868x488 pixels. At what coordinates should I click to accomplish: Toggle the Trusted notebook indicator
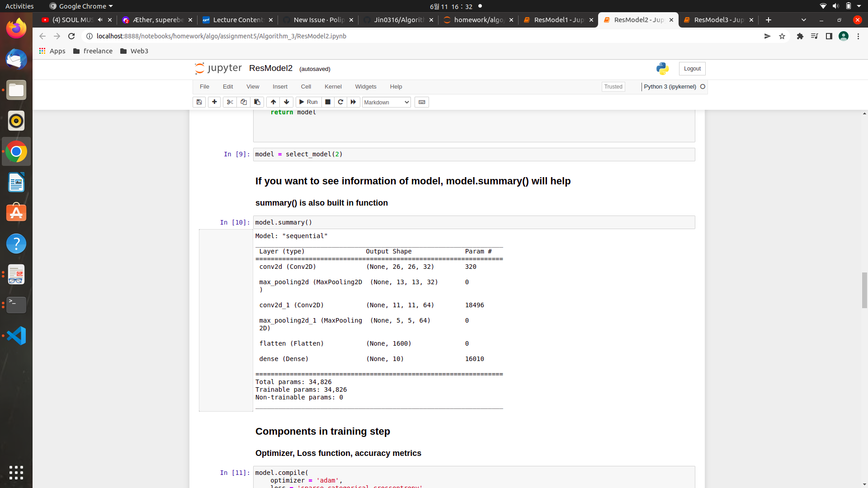613,87
